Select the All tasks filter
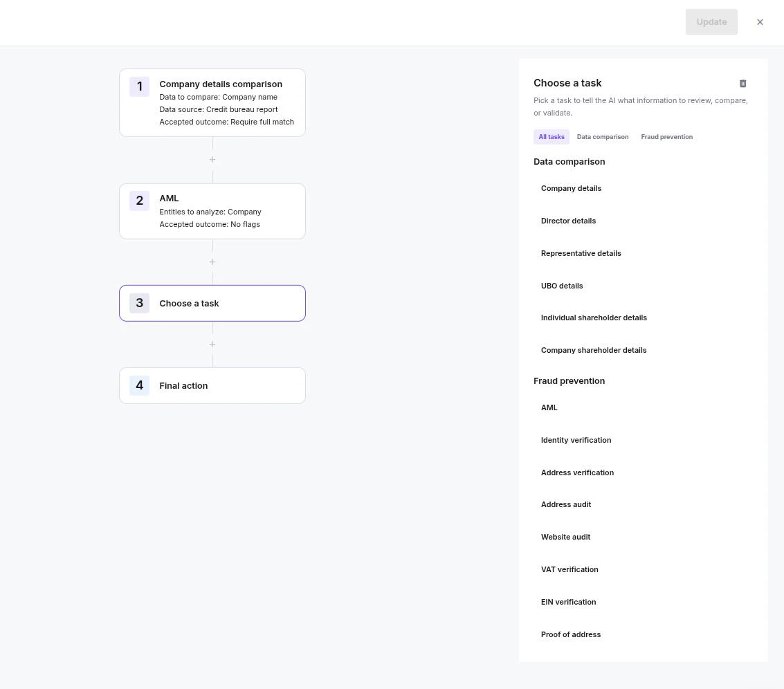 (551, 136)
